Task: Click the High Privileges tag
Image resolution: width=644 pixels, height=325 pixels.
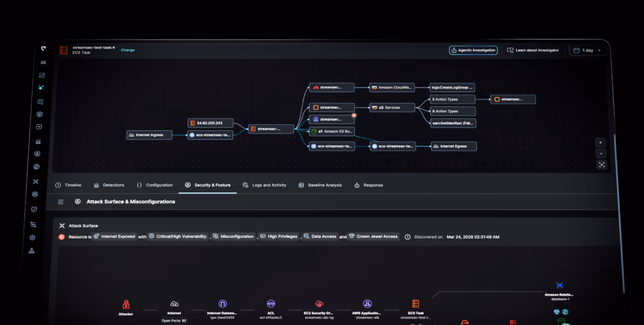Action: point(279,236)
